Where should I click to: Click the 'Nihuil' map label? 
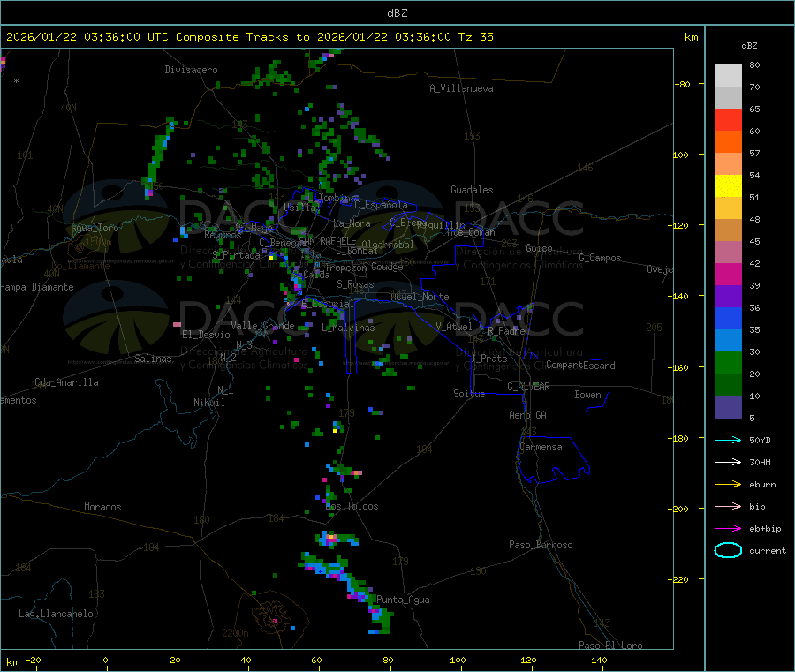208,403
